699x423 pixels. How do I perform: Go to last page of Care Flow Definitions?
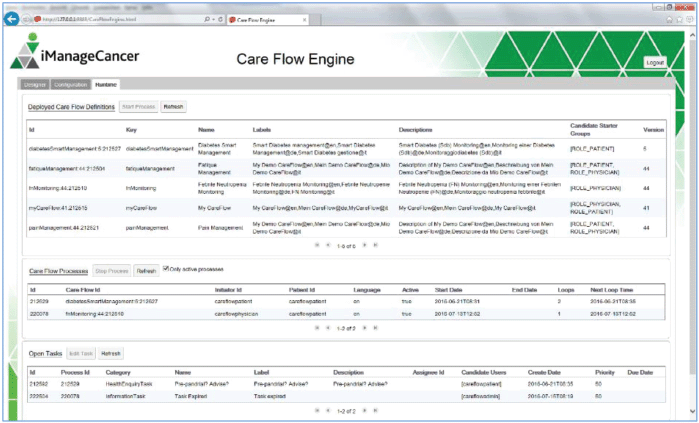(x=375, y=245)
